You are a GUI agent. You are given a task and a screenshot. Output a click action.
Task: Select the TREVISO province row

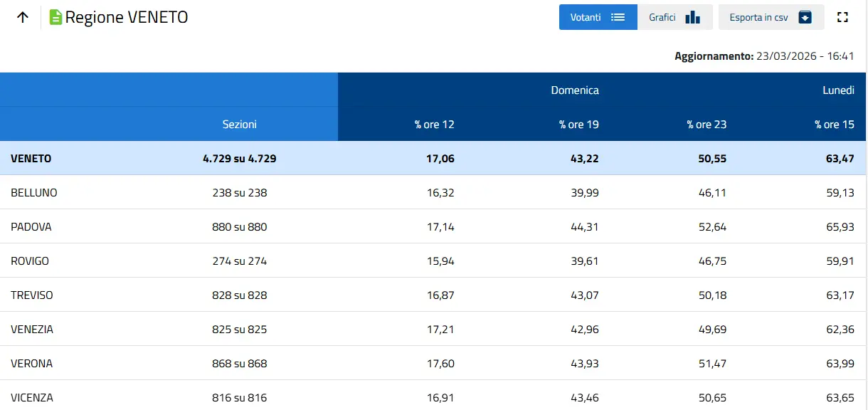[x=32, y=295]
